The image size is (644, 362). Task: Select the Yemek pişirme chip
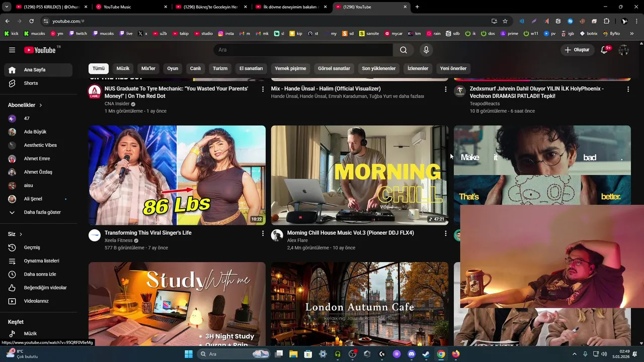(x=290, y=68)
